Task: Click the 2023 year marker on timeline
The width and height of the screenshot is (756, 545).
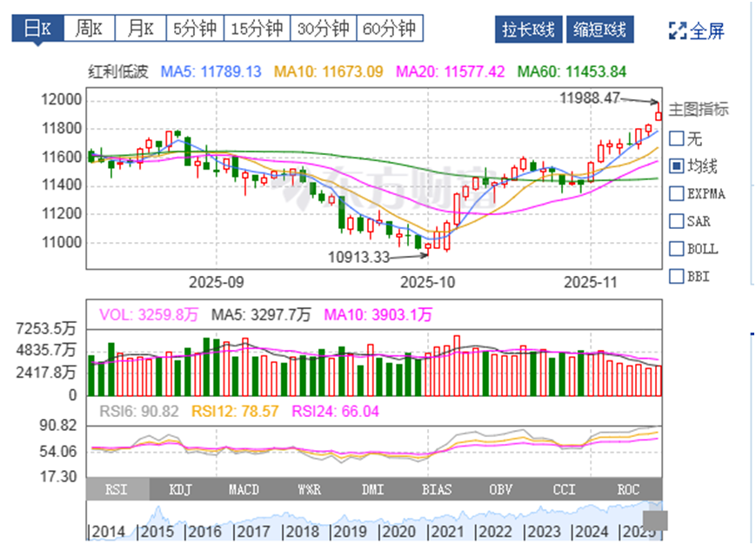Action: [x=542, y=531]
